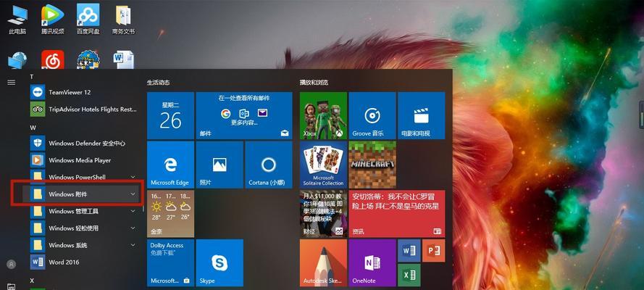Open the 百度网盘 desktop icon
This screenshot has width=644, height=290.
pyautogui.click(x=88, y=20)
